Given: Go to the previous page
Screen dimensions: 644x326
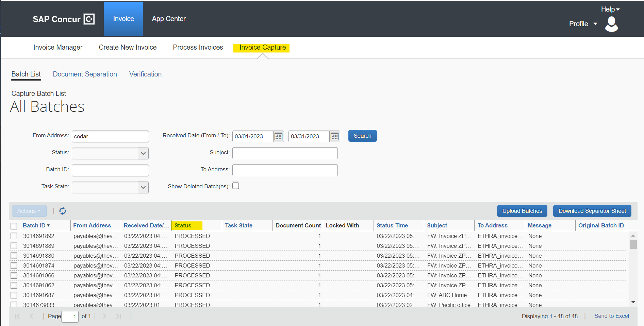Looking at the screenshot, I should tap(31, 316).
